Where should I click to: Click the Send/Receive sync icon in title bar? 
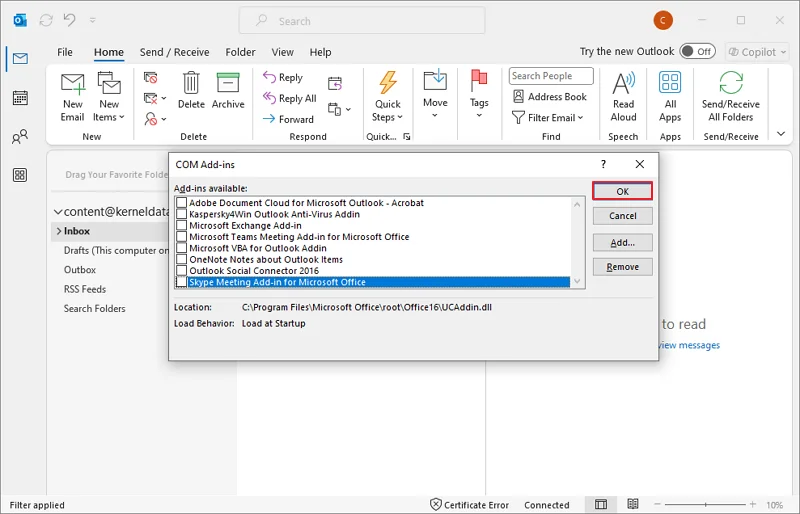[46, 20]
